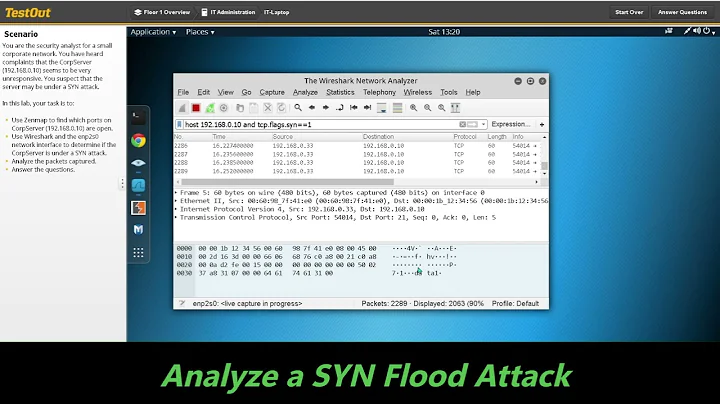720x404 pixels.
Task: Open the Tools menu
Action: coord(449,92)
